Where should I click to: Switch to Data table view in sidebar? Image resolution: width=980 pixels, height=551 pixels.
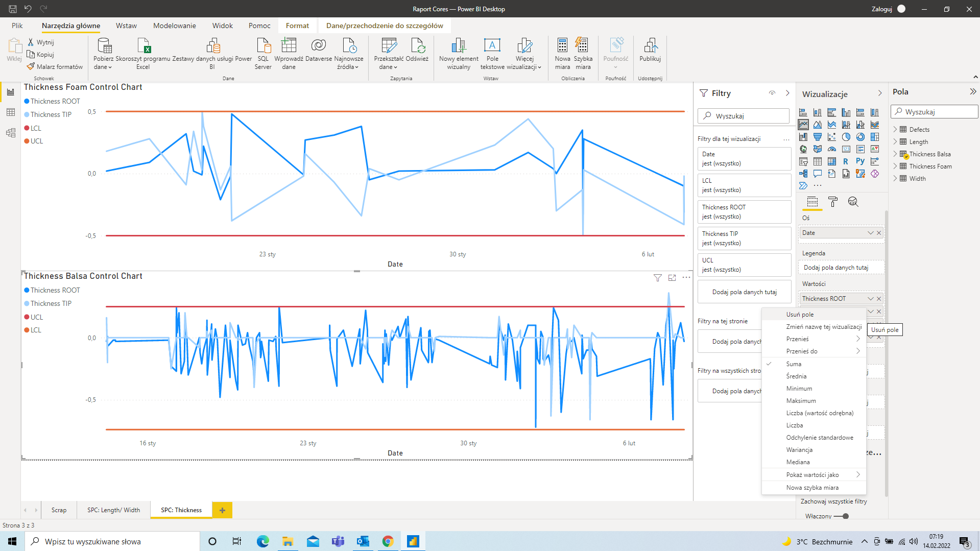[11, 112]
